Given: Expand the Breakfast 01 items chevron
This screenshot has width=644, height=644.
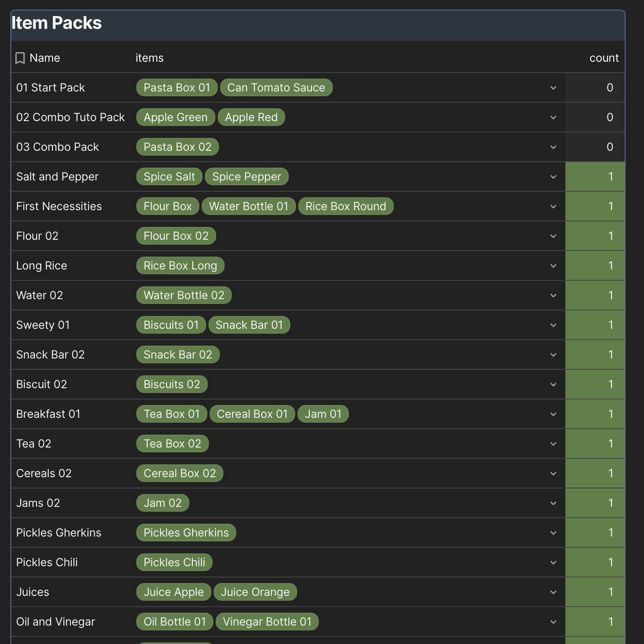Looking at the screenshot, I should click(x=553, y=414).
